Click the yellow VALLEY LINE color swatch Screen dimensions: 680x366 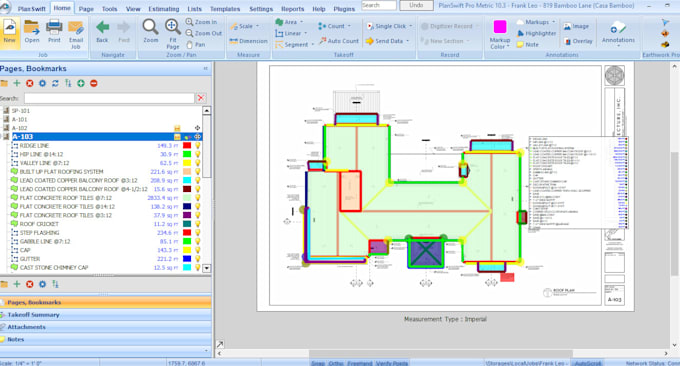click(187, 163)
